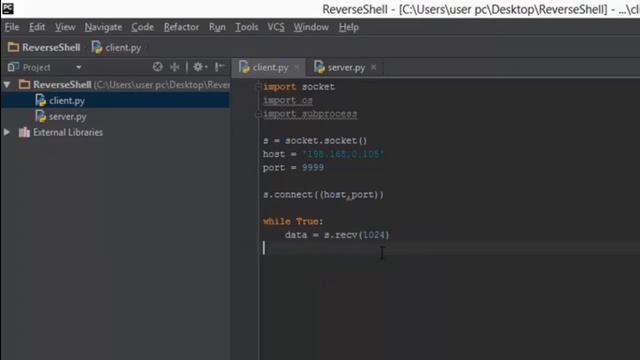The height and width of the screenshot is (360, 640).
Task: Open the Code menu
Action: click(x=142, y=27)
